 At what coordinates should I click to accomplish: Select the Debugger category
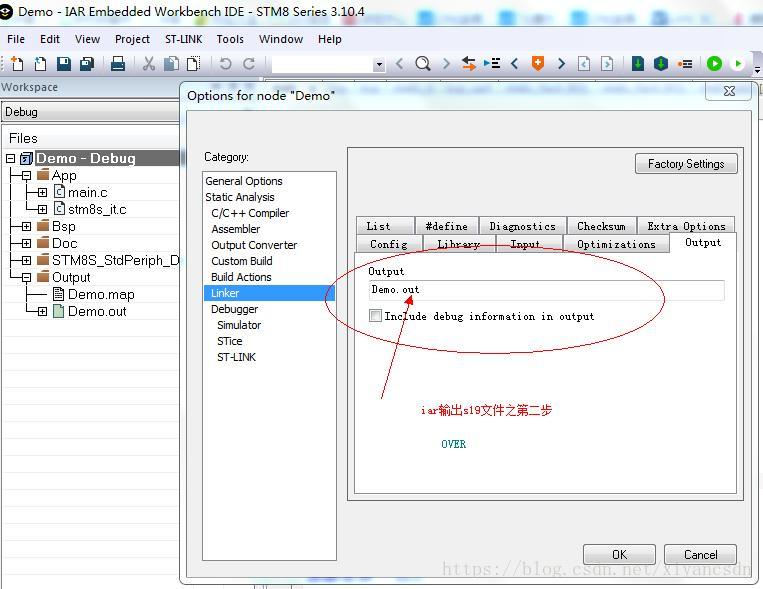pyautogui.click(x=235, y=309)
